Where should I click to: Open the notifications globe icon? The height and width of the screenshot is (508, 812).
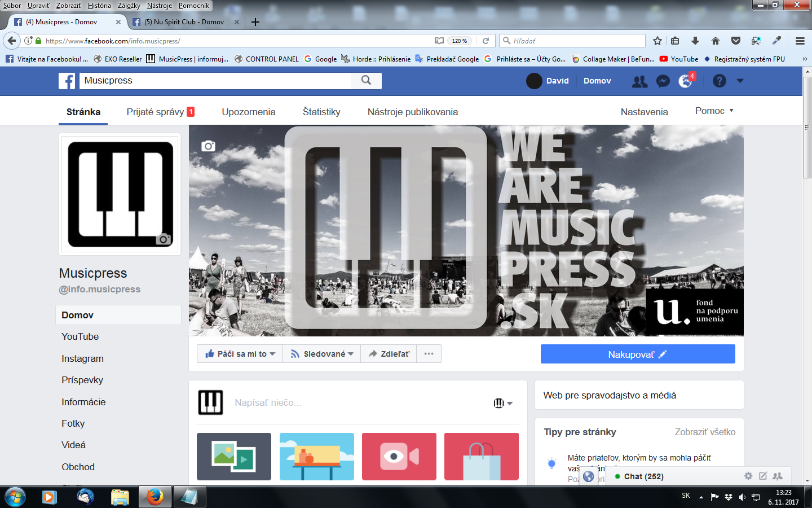coord(685,81)
